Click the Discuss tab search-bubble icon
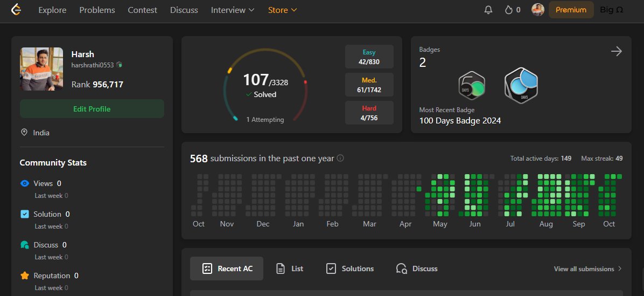 pyautogui.click(x=401, y=269)
